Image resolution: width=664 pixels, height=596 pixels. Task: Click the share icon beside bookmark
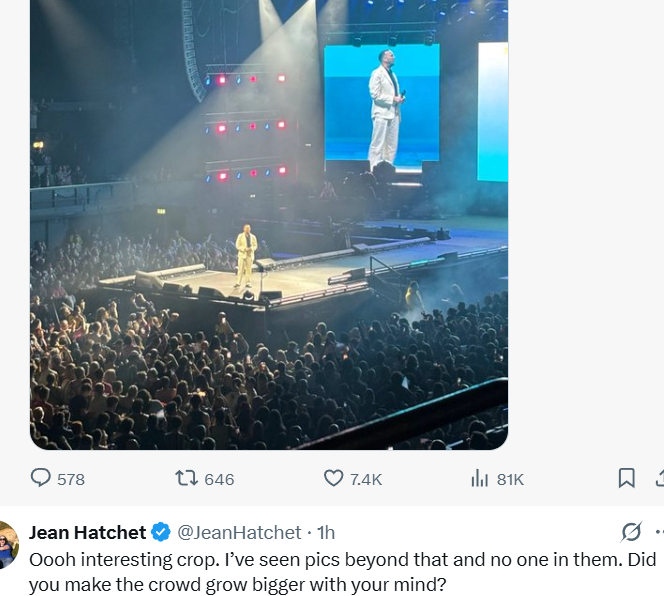point(659,478)
